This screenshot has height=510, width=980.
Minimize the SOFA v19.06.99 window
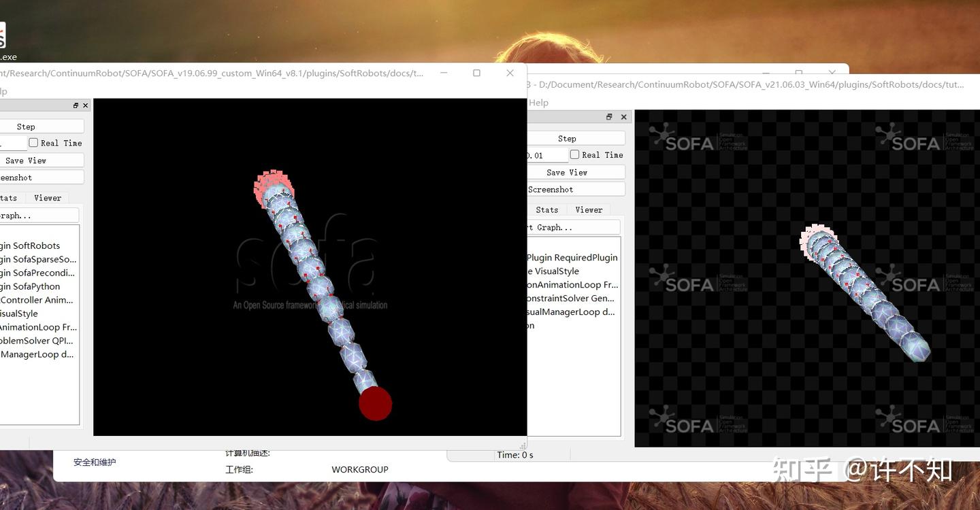444,73
